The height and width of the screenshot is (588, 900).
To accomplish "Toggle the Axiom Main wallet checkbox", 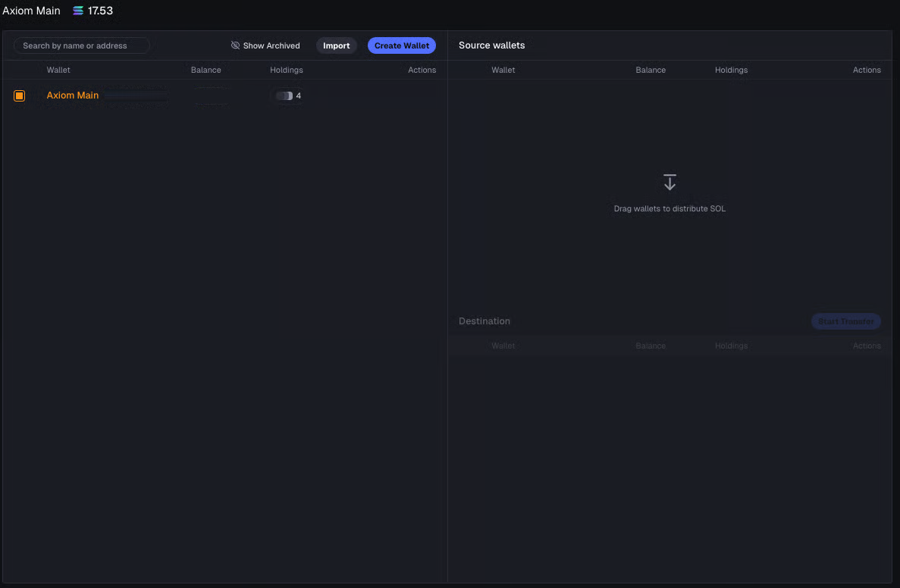I will click(x=20, y=95).
